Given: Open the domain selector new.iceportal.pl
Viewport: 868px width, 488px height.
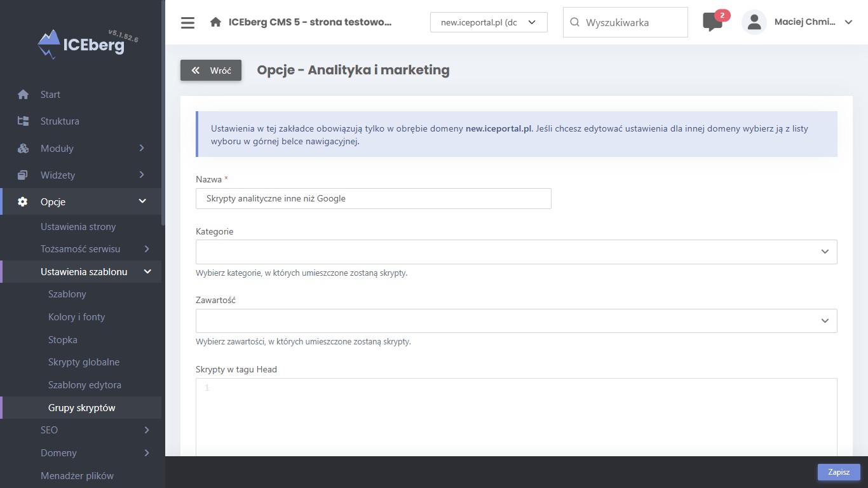Looking at the screenshot, I should click(489, 22).
